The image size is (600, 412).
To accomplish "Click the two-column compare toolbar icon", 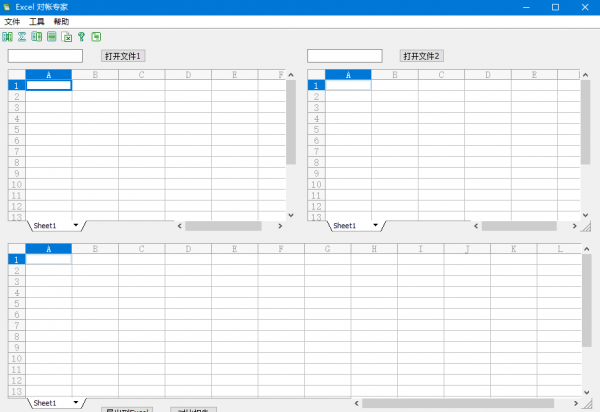I will click(x=7, y=37).
